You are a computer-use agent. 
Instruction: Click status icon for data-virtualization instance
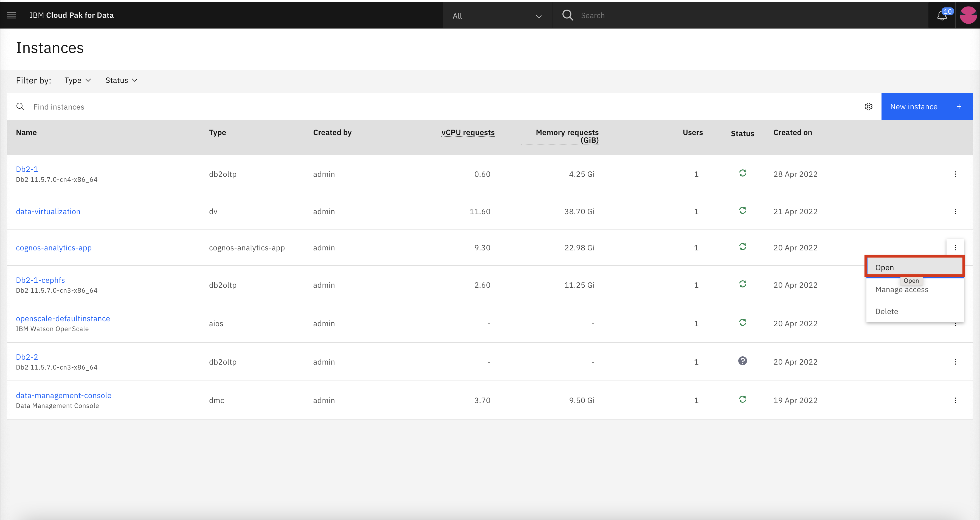742,211
